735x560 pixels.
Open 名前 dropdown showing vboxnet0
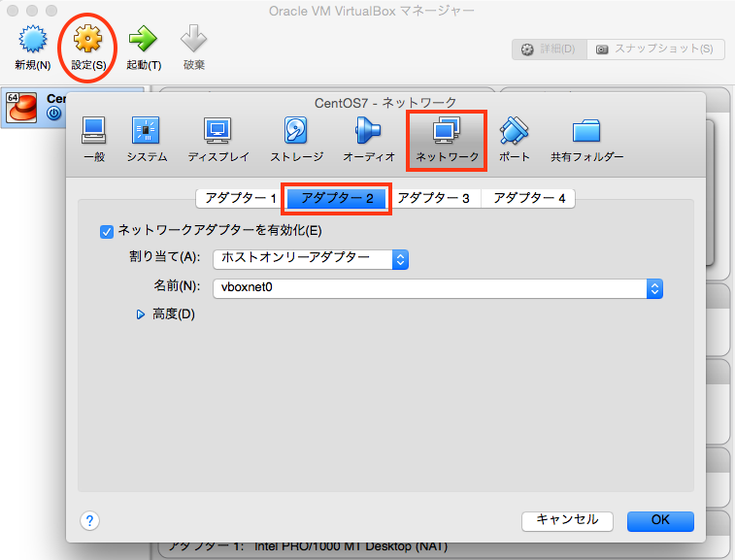[438, 288]
